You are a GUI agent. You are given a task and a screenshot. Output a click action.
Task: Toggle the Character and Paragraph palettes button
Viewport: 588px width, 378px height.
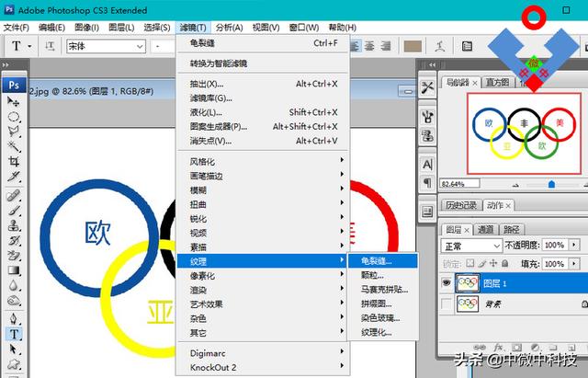[467, 46]
